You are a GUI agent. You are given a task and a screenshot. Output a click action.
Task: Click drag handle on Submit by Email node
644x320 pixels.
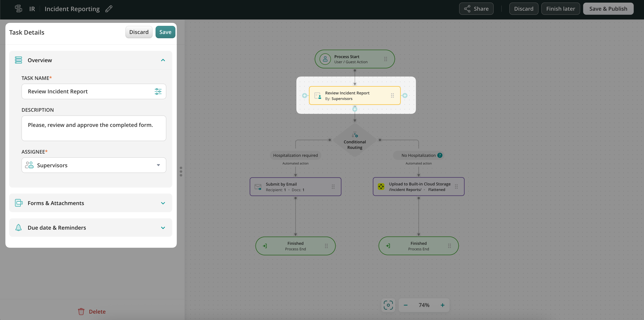333,187
